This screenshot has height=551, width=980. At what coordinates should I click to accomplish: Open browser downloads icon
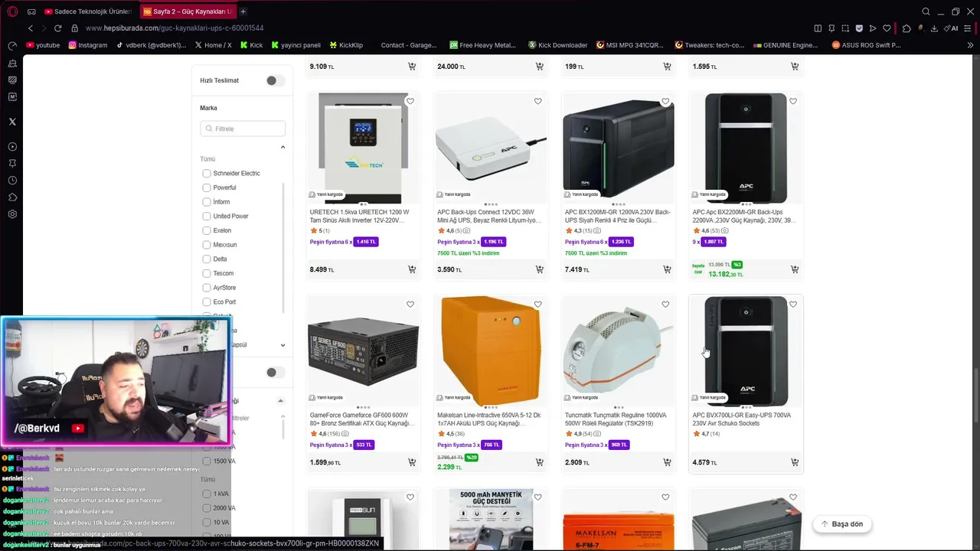tap(934, 28)
